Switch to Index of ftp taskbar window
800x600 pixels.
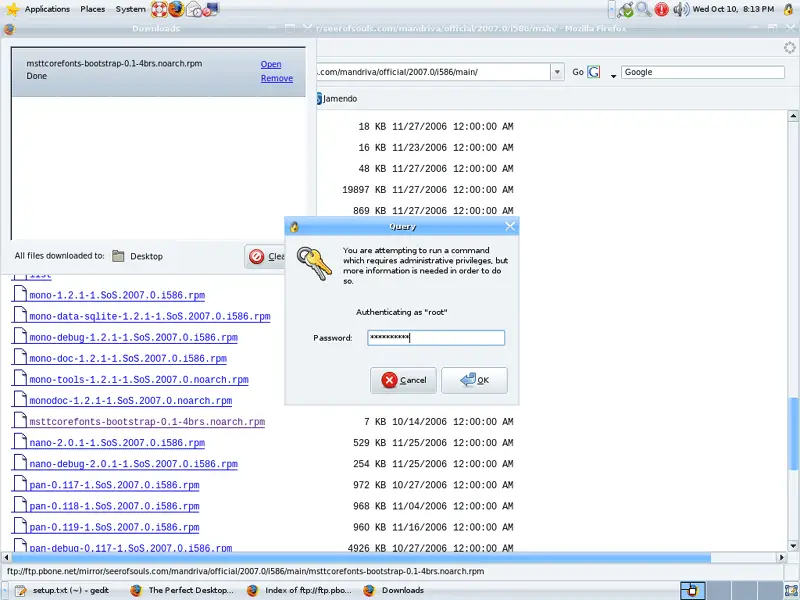(299, 590)
